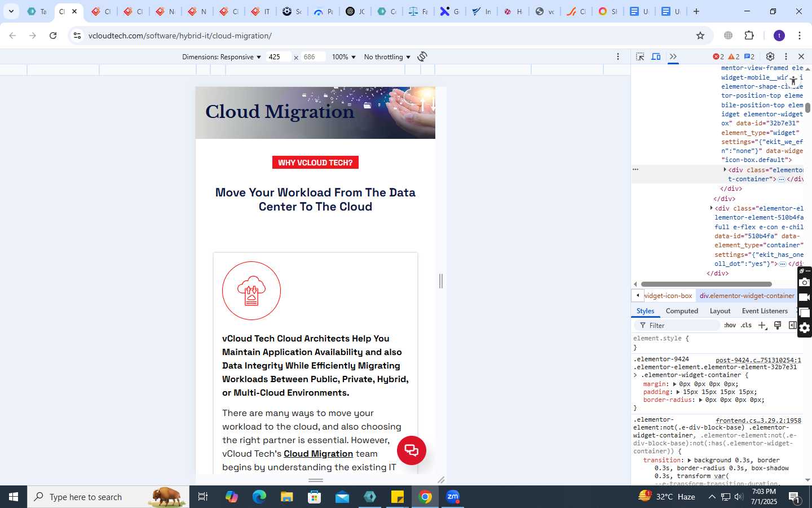Open the 100% zoom dropdown
Screen dimensions: 812x508
click(x=344, y=57)
